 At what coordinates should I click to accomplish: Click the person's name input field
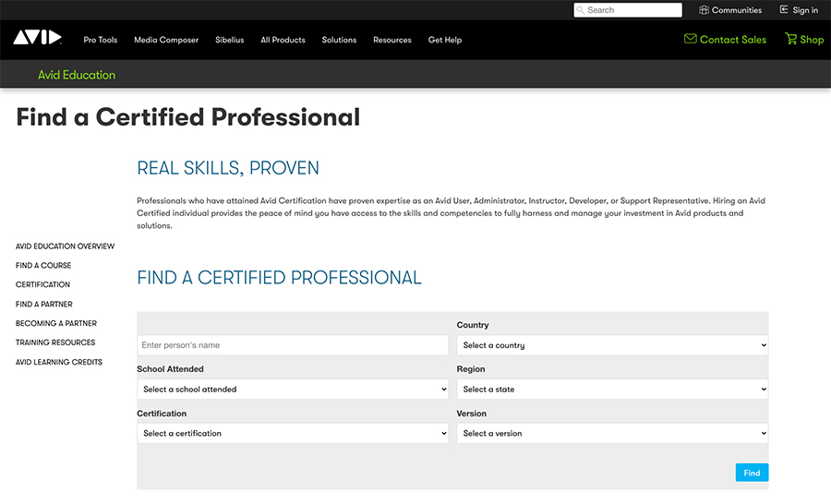point(293,345)
